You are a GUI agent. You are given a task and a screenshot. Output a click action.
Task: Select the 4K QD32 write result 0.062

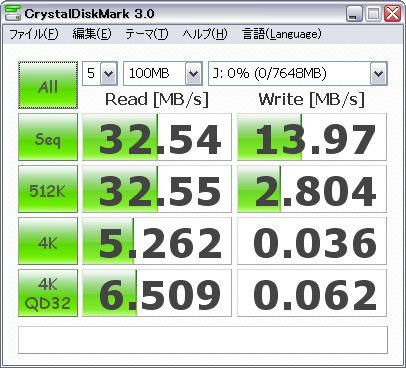[312, 293]
